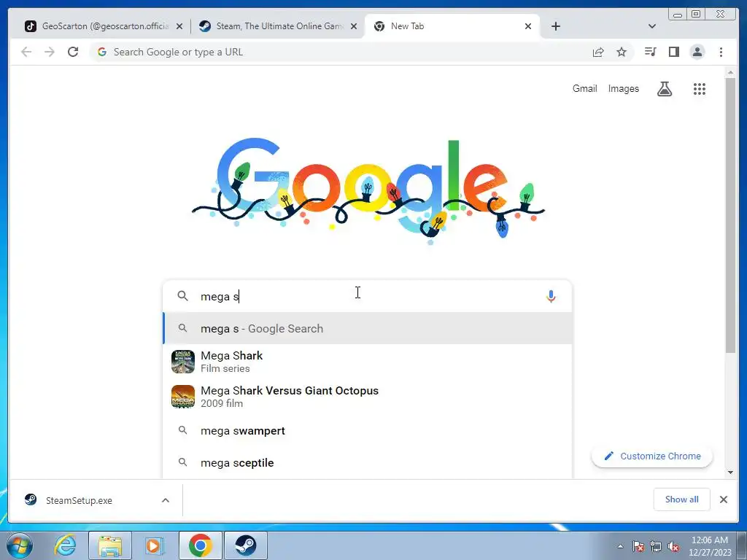Open the media controls icon in toolbar
Image resolution: width=747 pixels, height=560 pixels.
pos(650,52)
